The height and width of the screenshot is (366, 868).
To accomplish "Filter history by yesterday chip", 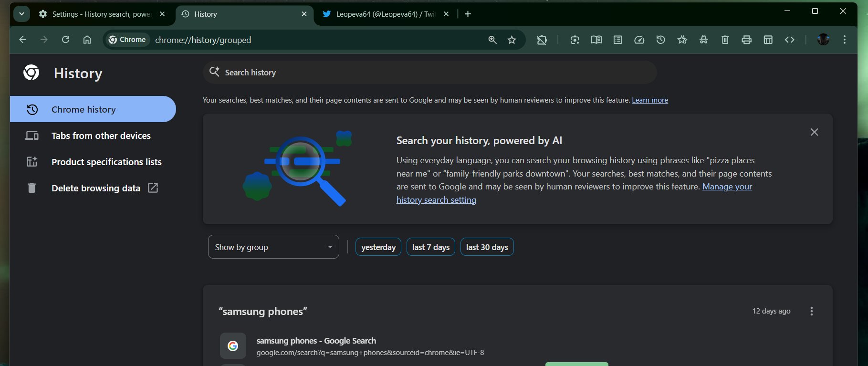I will tap(378, 247).
